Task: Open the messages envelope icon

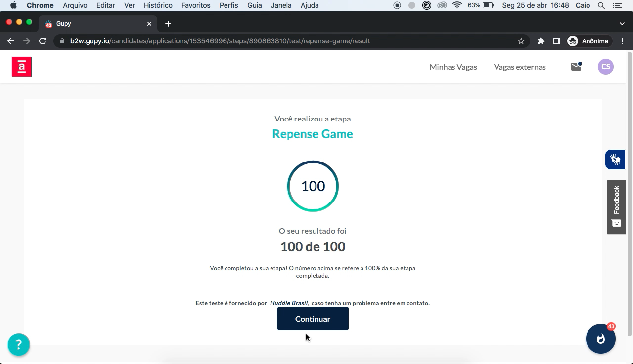Action: coord(576,67)
